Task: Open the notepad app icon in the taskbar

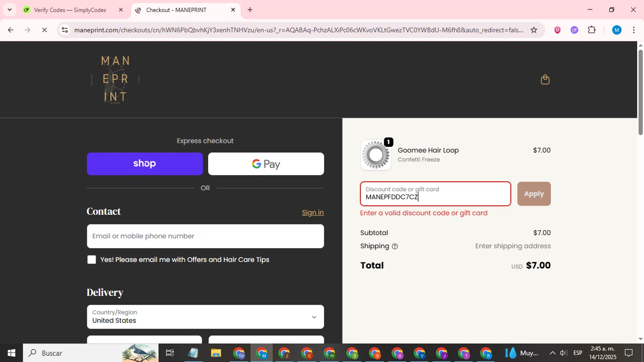Action: (193, 353)
